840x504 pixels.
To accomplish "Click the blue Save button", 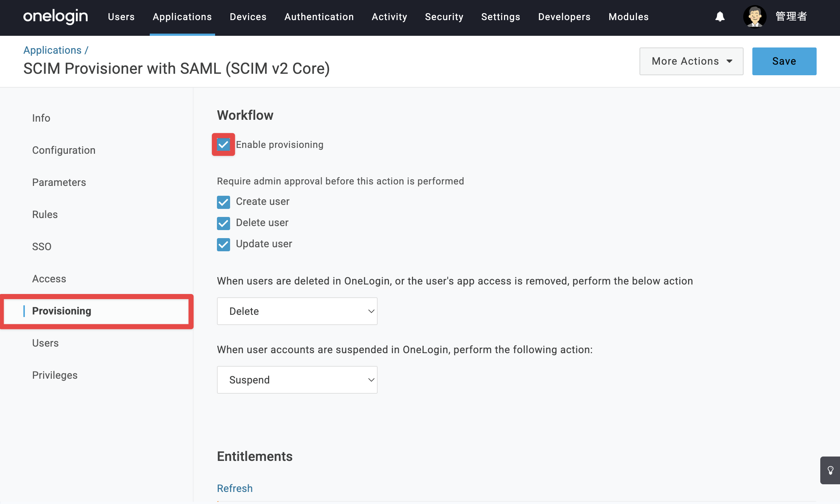I will 784,61.
